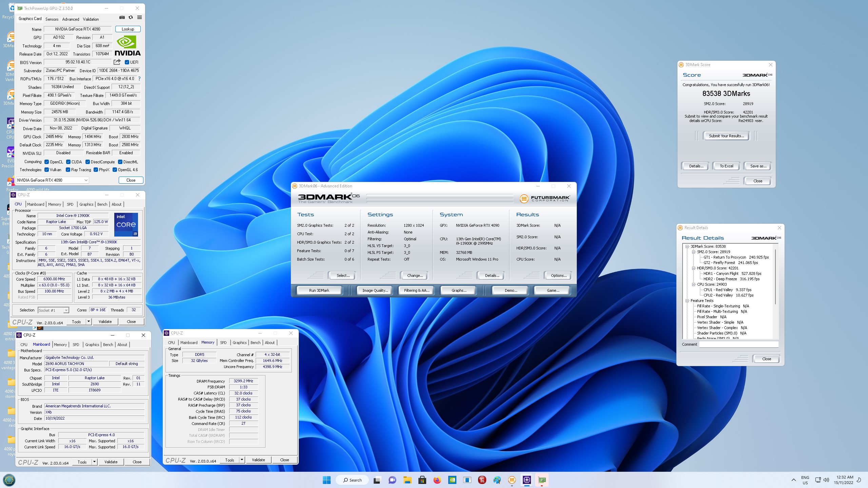Open Tools dropdown arrow in CPU-Z Mainboard window
868x488 pixels.
94,462
